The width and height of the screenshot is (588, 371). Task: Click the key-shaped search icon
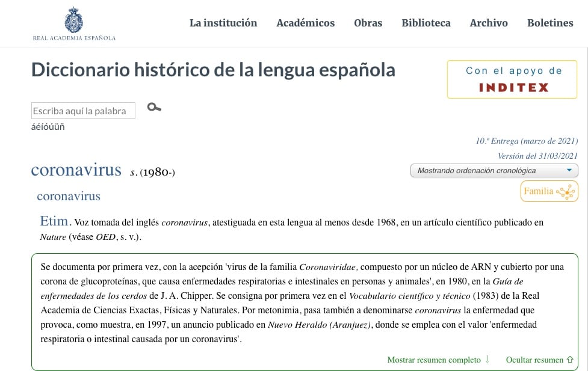154,108
